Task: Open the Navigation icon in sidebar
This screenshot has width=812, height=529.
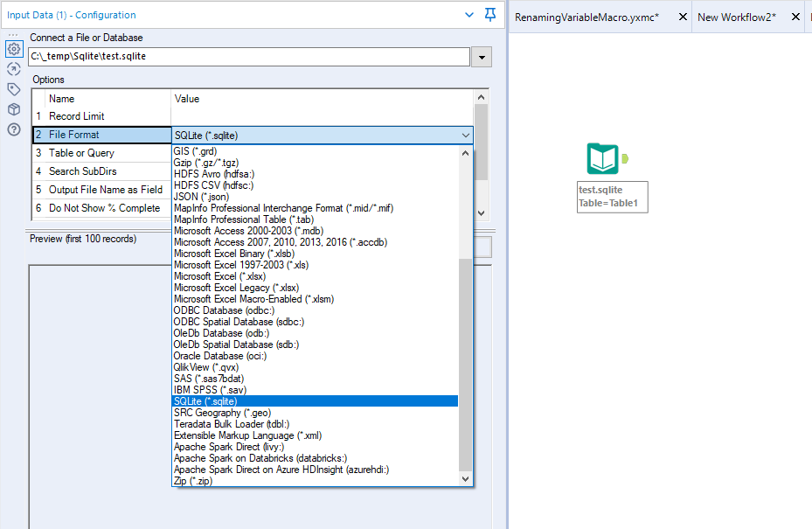Action: coord(14,69)
